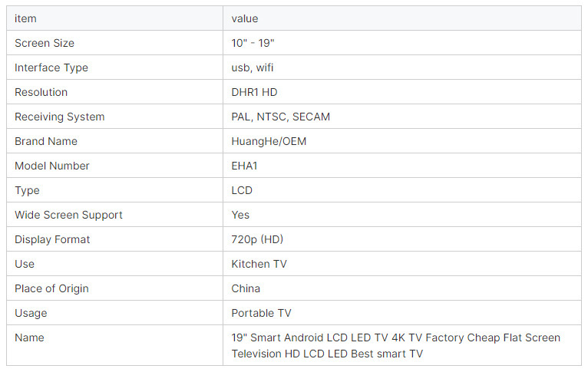
Task: Select the Wide Screen Support label
Action: tap(68, 215)
